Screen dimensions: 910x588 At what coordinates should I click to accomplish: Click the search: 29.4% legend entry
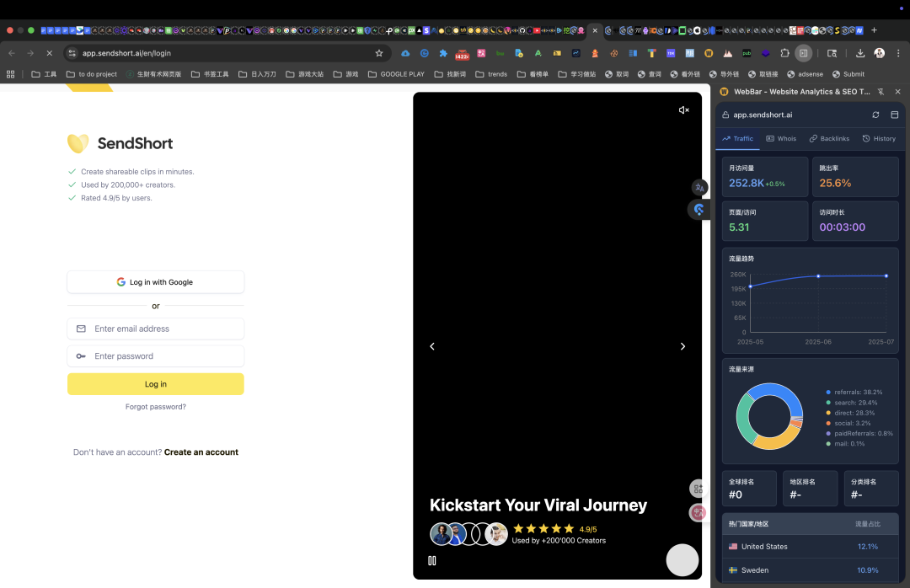click(851, 403)
